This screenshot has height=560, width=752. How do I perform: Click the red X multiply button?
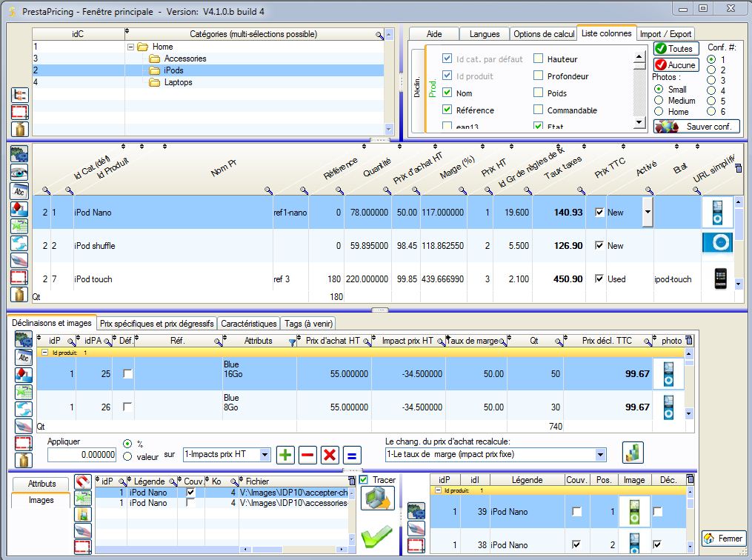click(330, 455)
